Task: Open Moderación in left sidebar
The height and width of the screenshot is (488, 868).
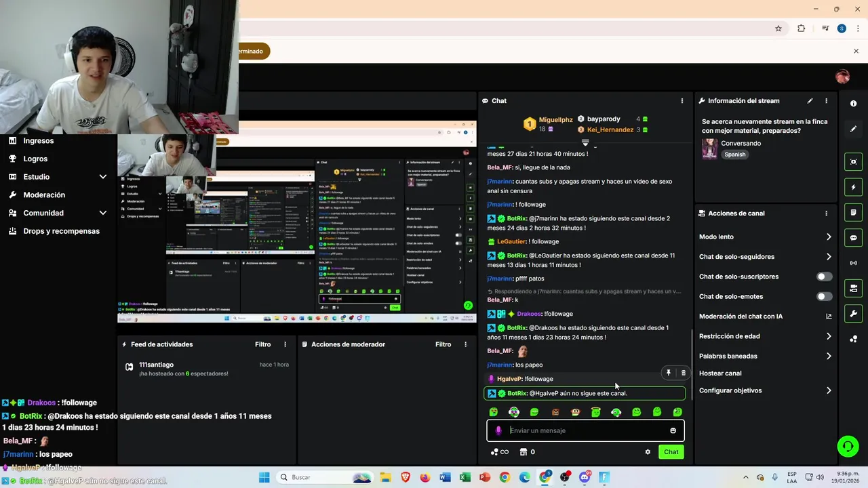Action: coord(44,195)
